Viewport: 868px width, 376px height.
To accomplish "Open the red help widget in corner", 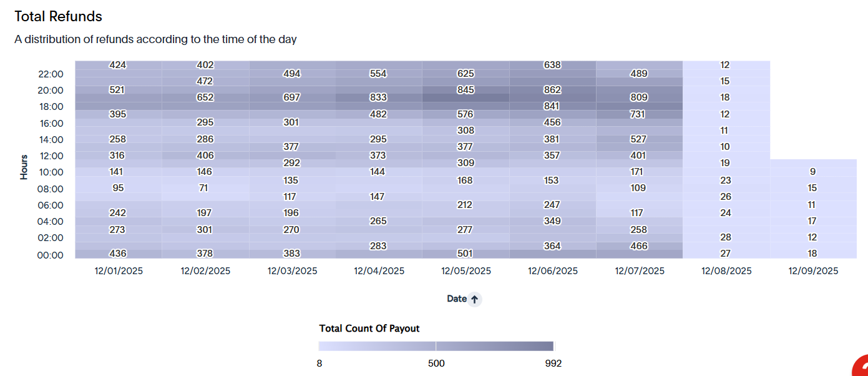I will [861, 367].
